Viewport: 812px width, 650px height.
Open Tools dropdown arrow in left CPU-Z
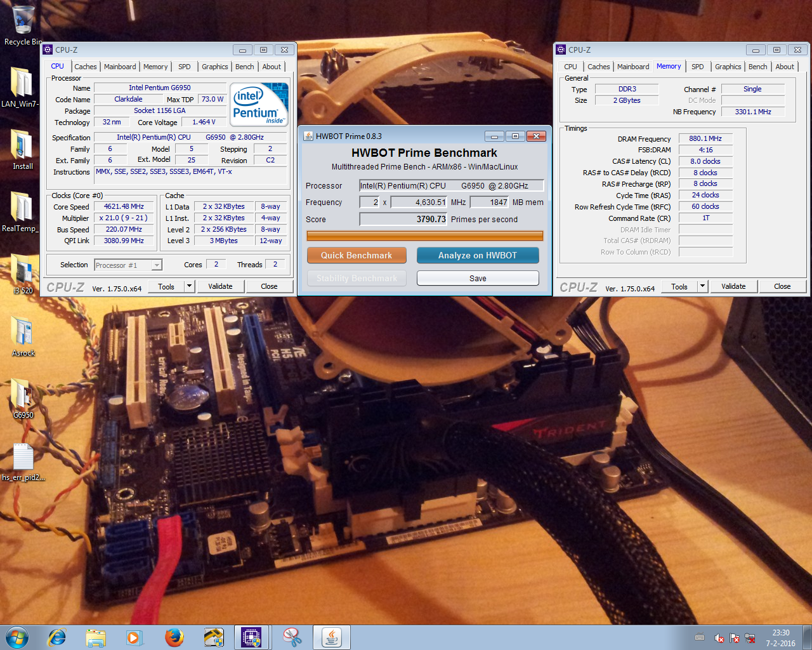(x=189, y=286)
